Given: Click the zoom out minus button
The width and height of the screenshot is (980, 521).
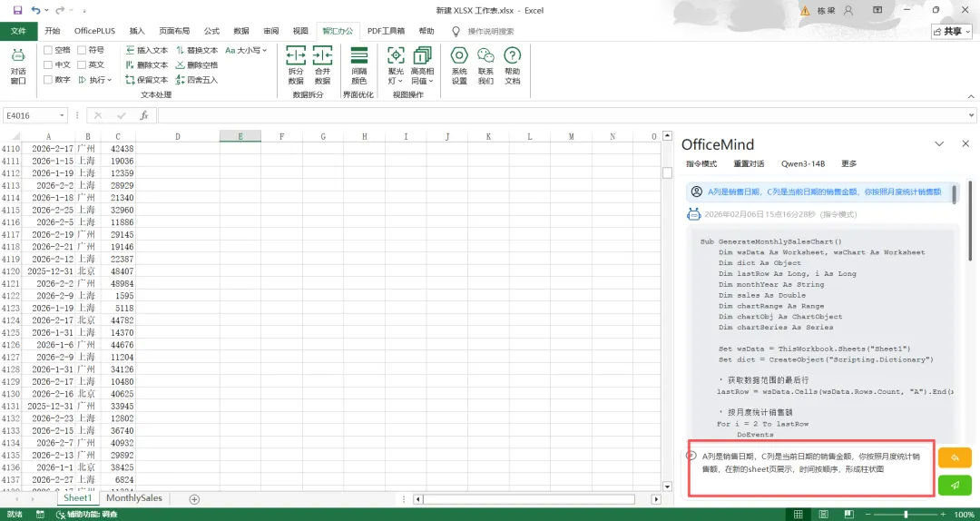Looking at the screenshot, I should pyautogui.click(x=867, y=514).
